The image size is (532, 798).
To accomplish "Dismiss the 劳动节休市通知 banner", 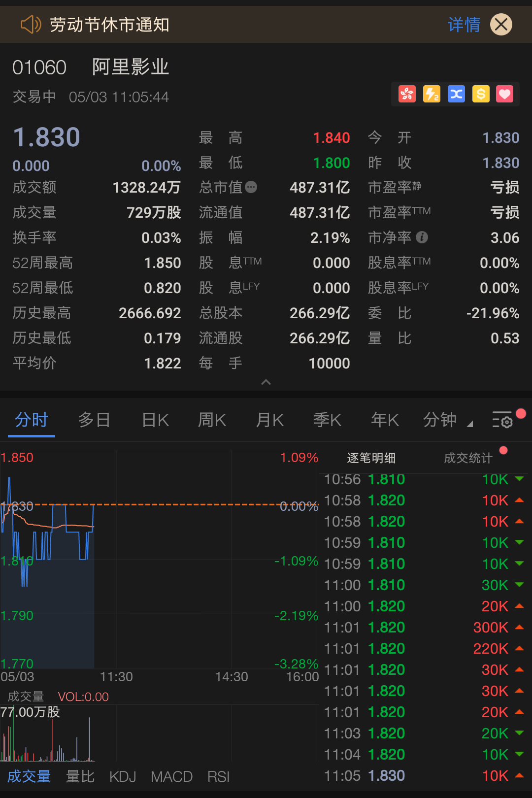I will (501, 24).
